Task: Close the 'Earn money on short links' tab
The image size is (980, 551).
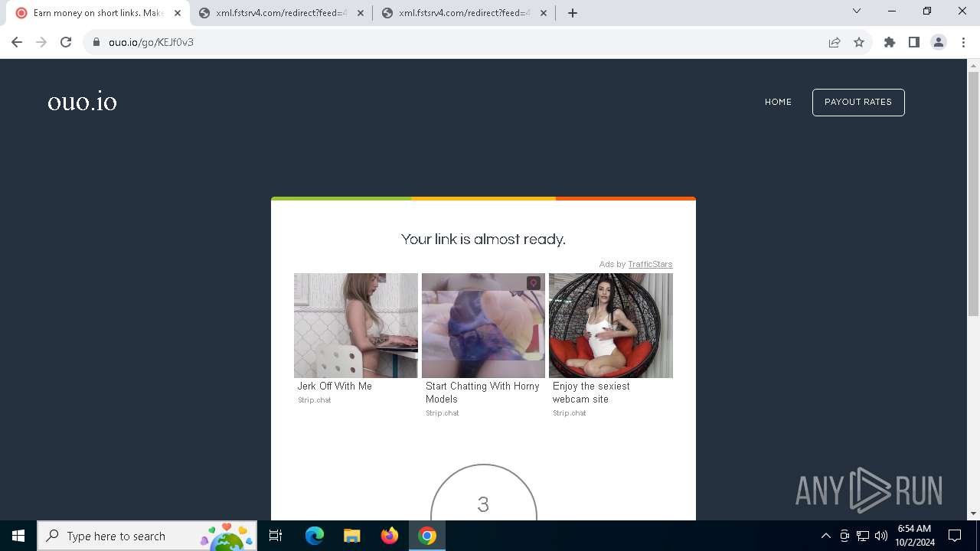Action: [x=178, y=13]
